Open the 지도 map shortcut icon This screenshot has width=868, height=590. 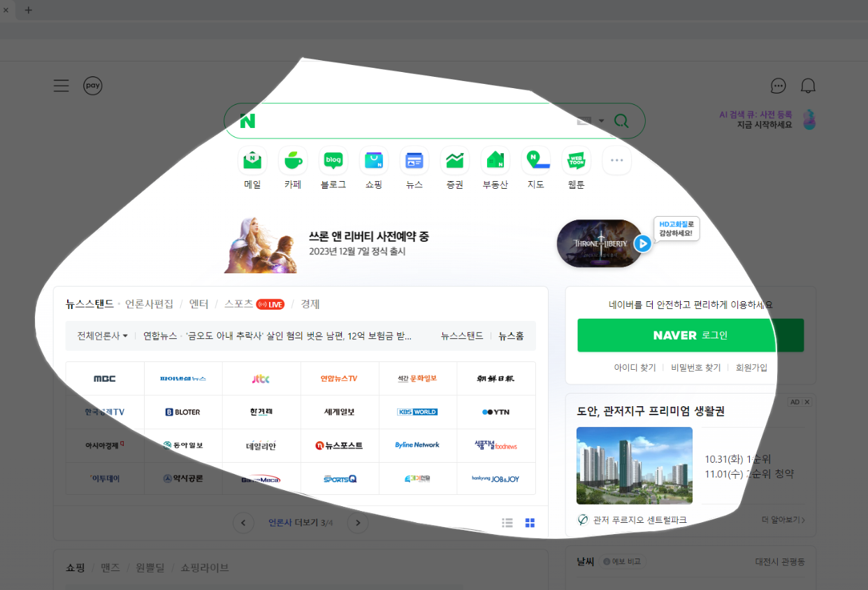[536, 161]
